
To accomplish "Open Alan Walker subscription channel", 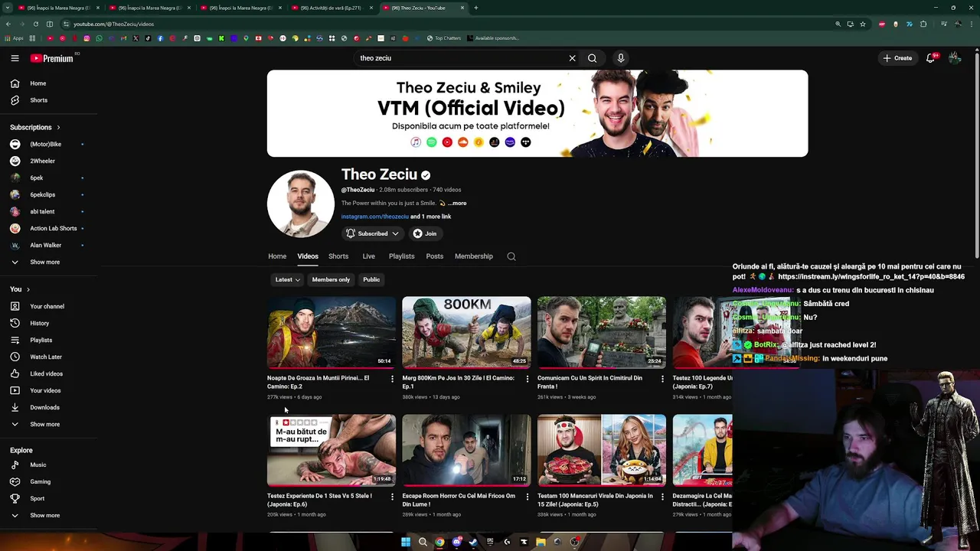I will tap(46, 245).
